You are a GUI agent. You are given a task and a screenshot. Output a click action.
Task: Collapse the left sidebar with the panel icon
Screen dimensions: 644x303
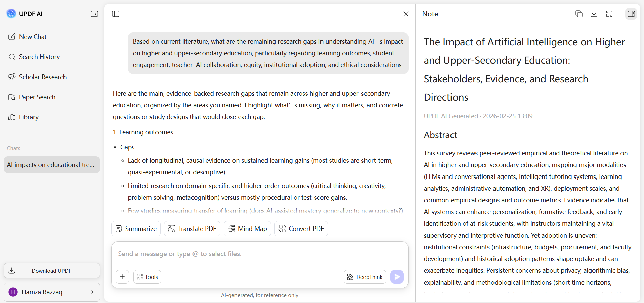pos(94,14)
